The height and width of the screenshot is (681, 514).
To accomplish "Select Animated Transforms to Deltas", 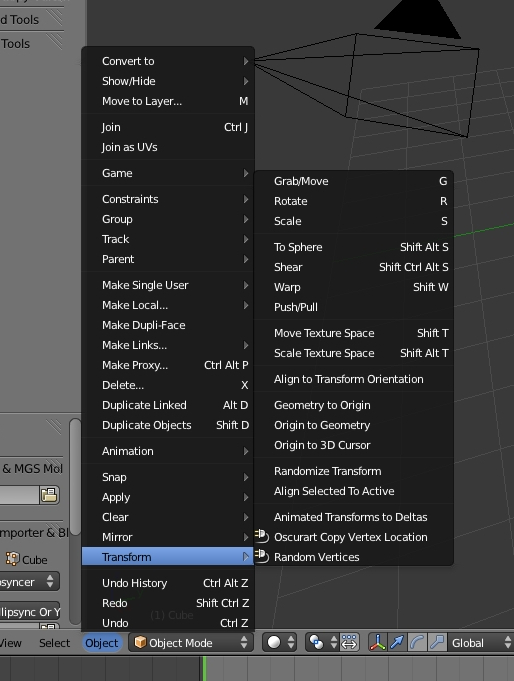I will (x=354, y=517).
